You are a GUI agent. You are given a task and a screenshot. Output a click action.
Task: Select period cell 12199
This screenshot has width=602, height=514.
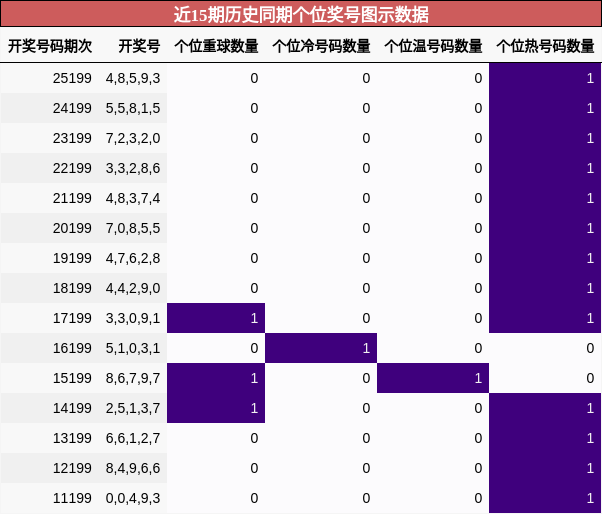[x=72, y=468]
